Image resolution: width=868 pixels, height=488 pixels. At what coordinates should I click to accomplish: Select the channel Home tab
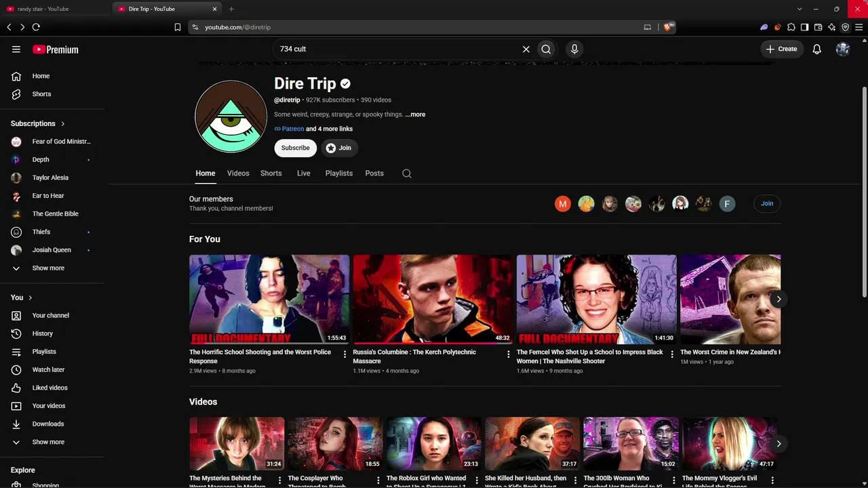coord(205,174)
